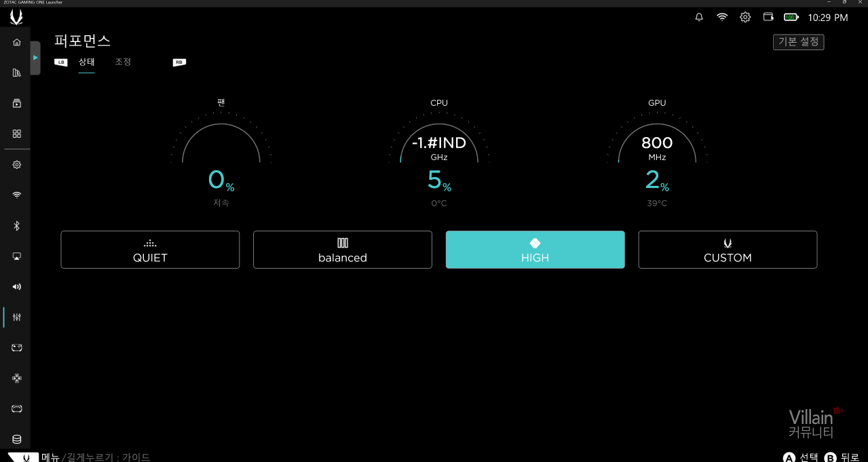Open controller settings sidebar icon
The width and height of the screenshot is (868, 462).
coord(17,347)
